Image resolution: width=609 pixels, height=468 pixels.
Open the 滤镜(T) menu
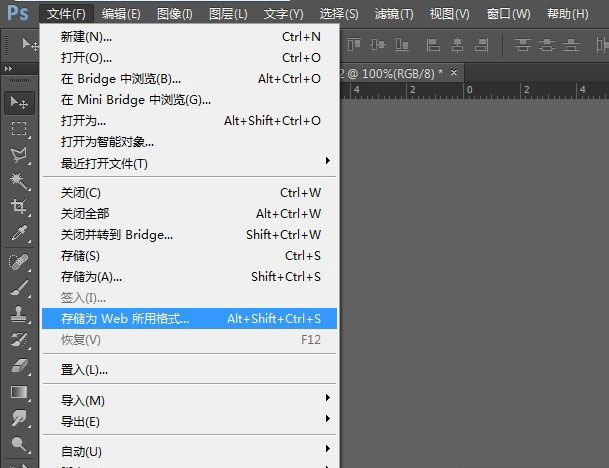394,13
